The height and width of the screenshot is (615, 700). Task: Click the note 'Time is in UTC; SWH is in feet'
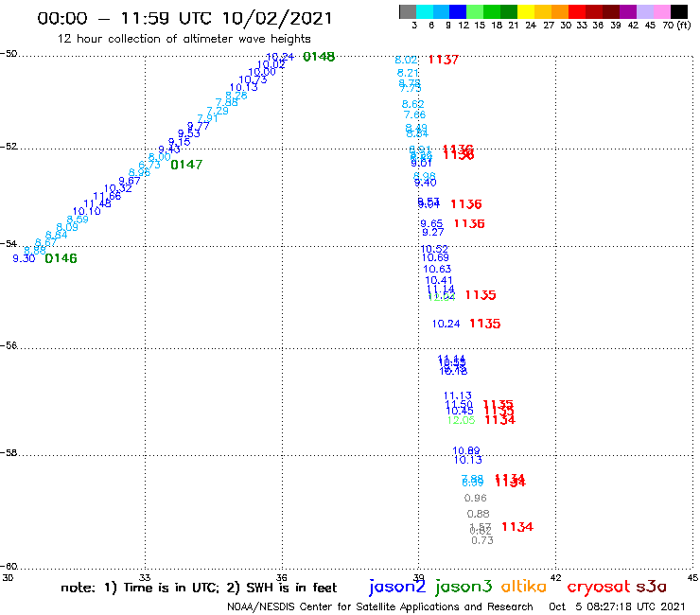(x=199, y=588)
